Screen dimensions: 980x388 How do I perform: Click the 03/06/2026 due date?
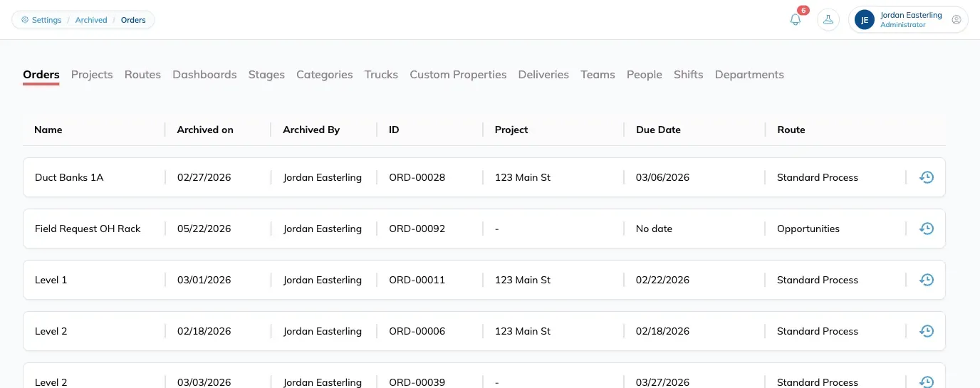(x=662, y=177)
